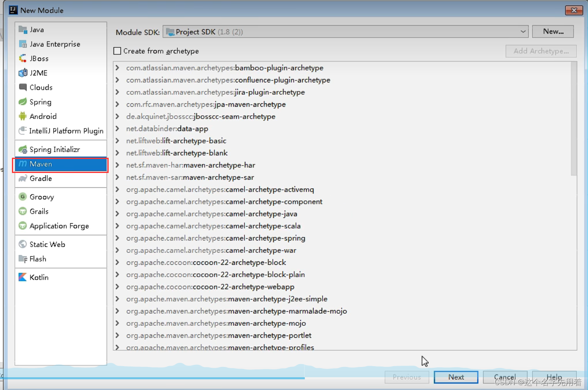This screenshot has width=588, height=390.
Task: Click the Flash folder icon
Action: [x=23, y=259]
